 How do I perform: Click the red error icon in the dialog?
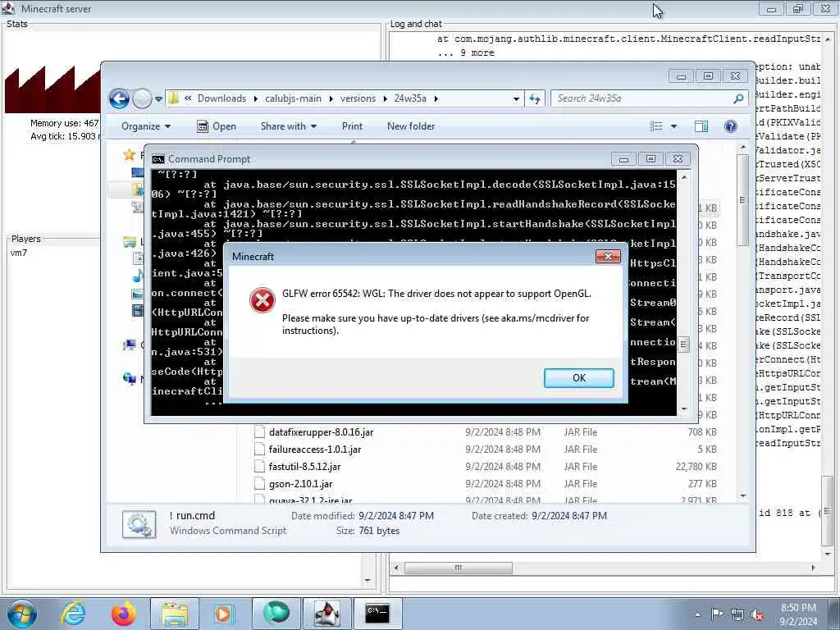point(262,300)
